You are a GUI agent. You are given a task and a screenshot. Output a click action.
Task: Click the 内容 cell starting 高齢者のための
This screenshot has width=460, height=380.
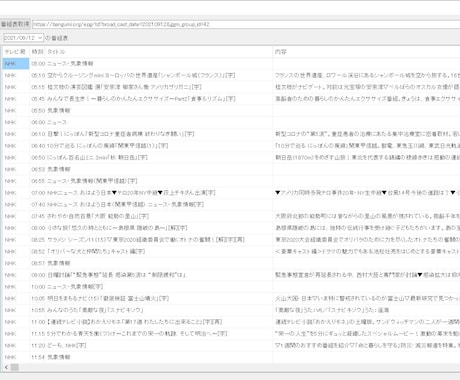click(x=367, y=99)
